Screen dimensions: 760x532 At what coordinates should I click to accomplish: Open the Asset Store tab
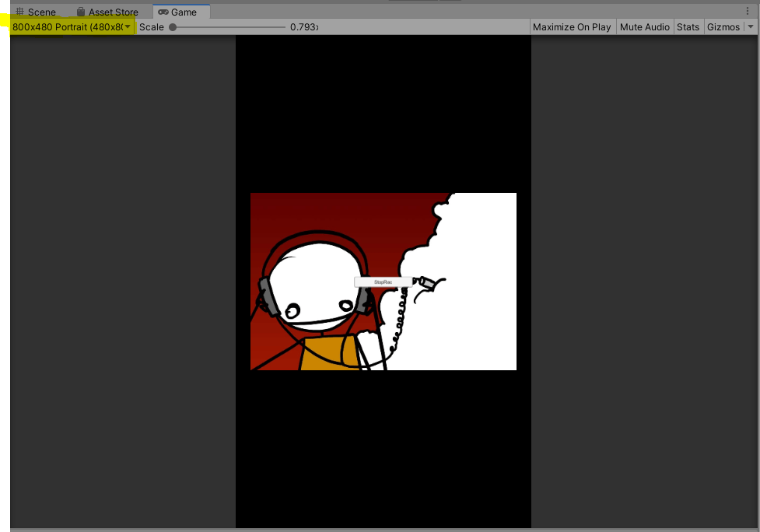[x=107, y=12]
